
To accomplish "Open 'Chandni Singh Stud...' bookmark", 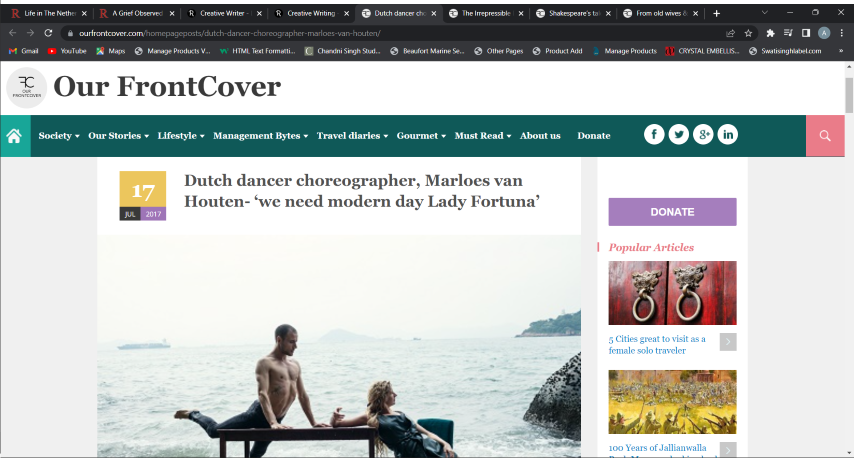I will tap(343, 51).
